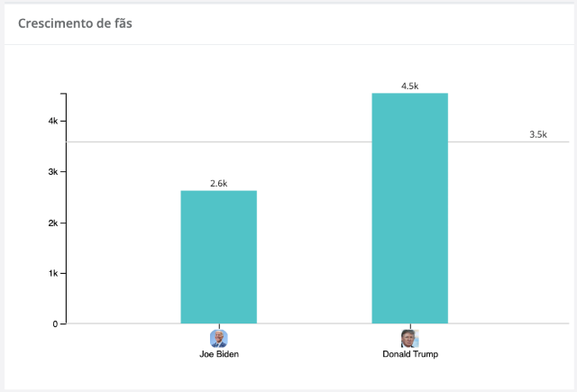Click Donald Trump's profile avatar
Screen dimensions: 577x392
[410, 339]
